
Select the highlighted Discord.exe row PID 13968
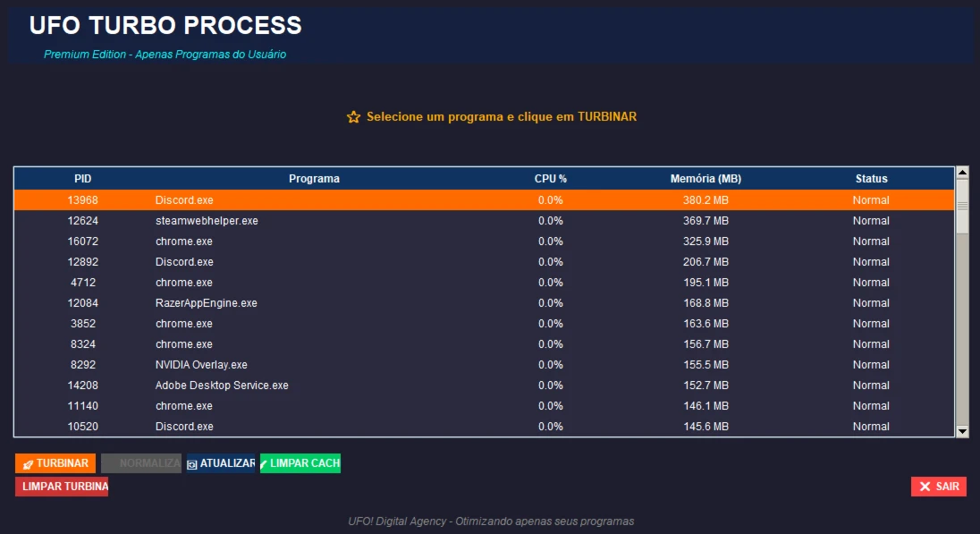click(184, 200)
